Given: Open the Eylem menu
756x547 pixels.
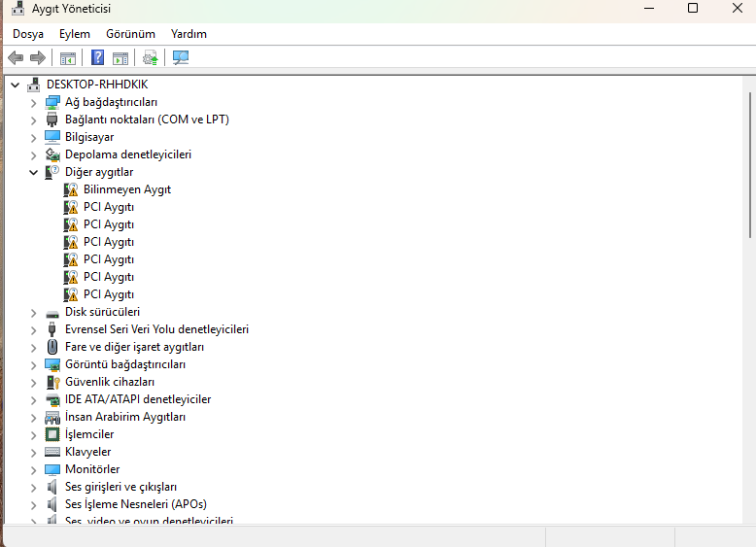Looking at the screenshot, I should 74,34.
